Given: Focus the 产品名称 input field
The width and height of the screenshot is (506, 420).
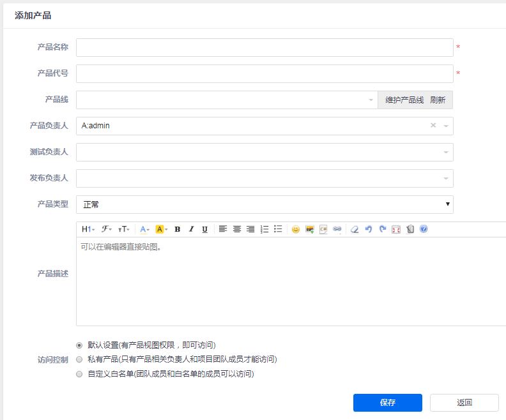Looking at the screenshot, I should click(264, 47).
